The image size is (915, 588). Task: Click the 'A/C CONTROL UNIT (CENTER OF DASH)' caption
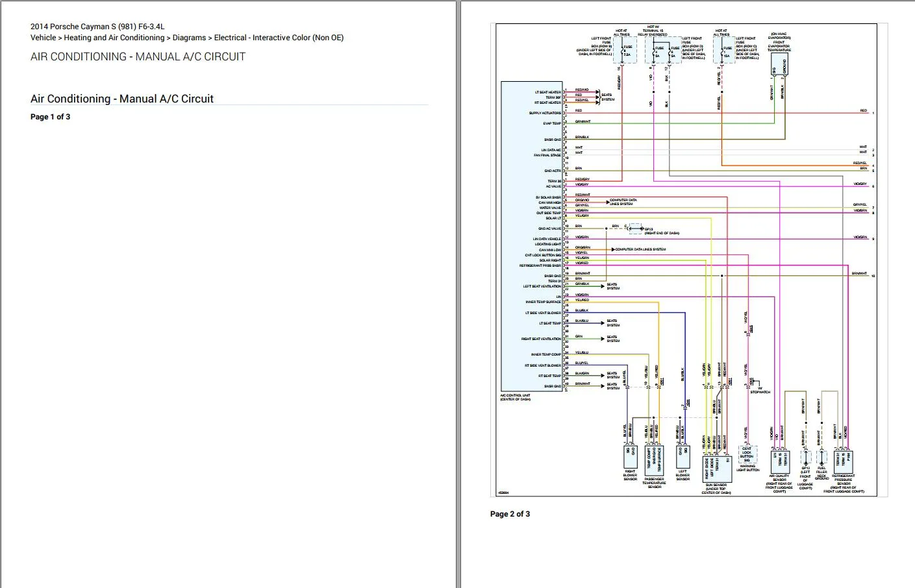516,397
